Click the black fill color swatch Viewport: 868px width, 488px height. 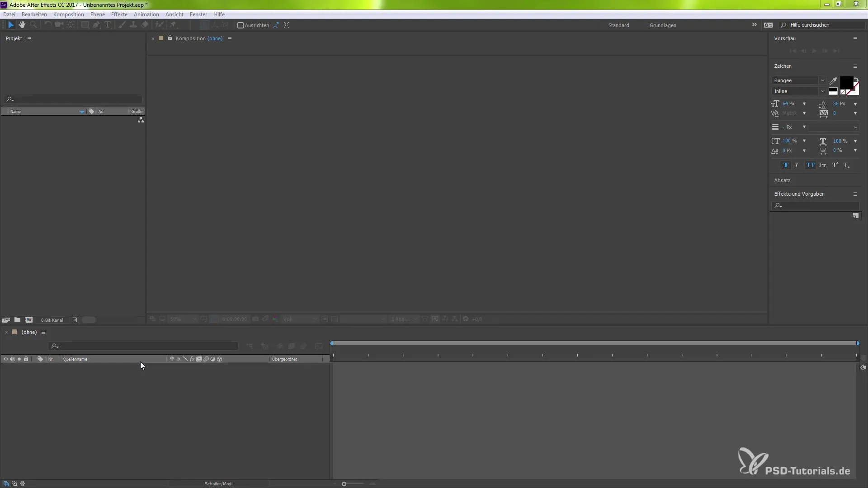[x=846, y=83]
